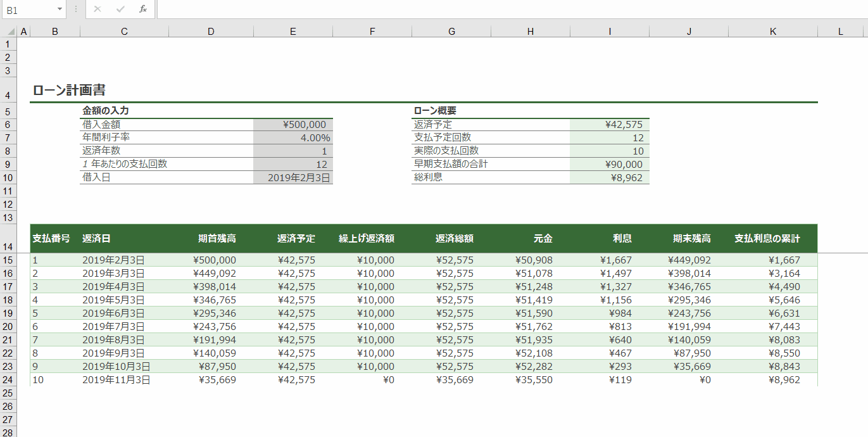
Task: Select column G header
Action: 451,32
